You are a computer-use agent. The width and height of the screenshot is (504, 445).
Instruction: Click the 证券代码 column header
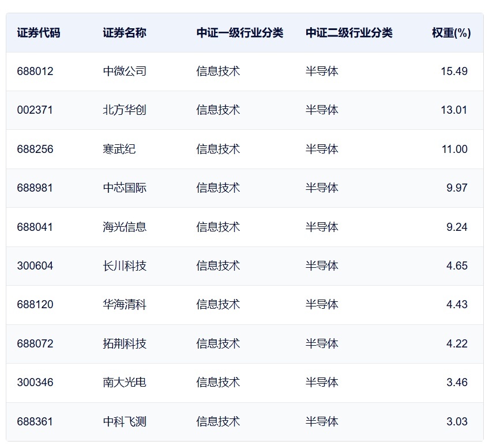point(38,33)
